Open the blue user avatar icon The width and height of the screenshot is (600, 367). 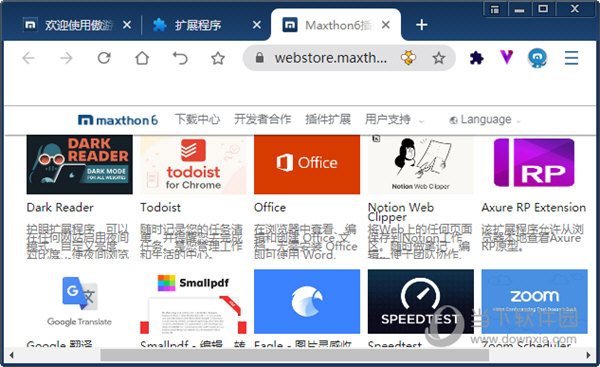538,58
